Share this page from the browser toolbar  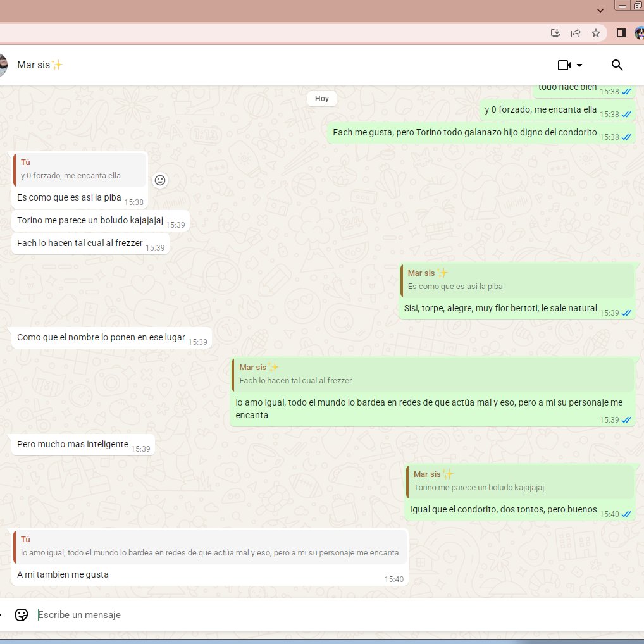tap(576, 34)
